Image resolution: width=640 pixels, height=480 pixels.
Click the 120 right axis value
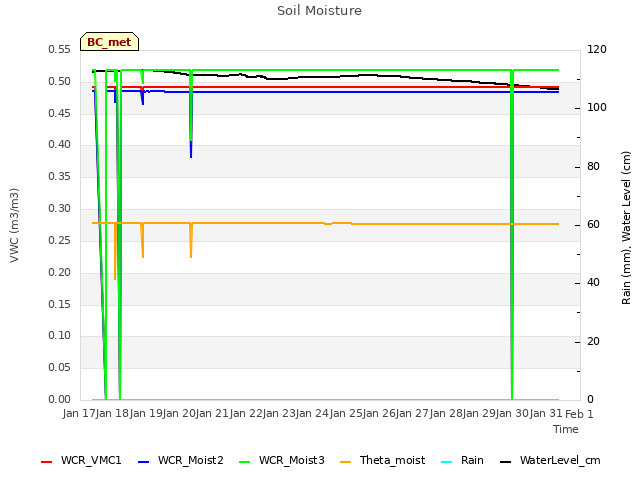click(597, 49)
